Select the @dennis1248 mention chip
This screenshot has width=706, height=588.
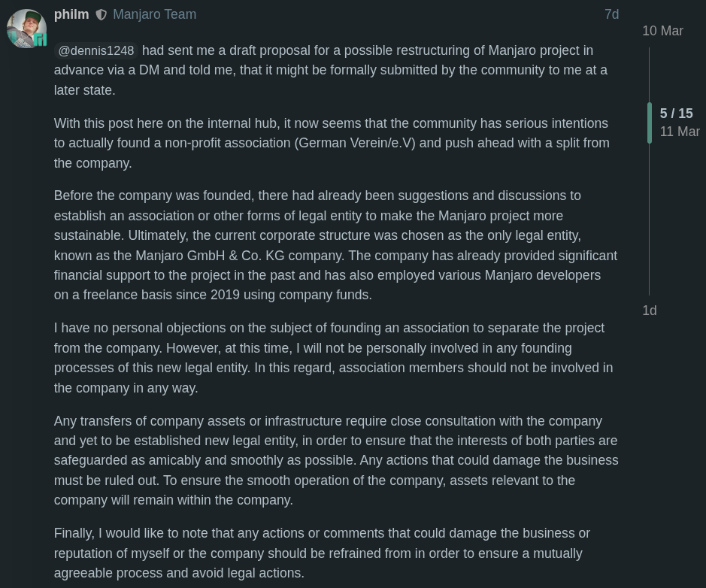[x=95, y=50]
